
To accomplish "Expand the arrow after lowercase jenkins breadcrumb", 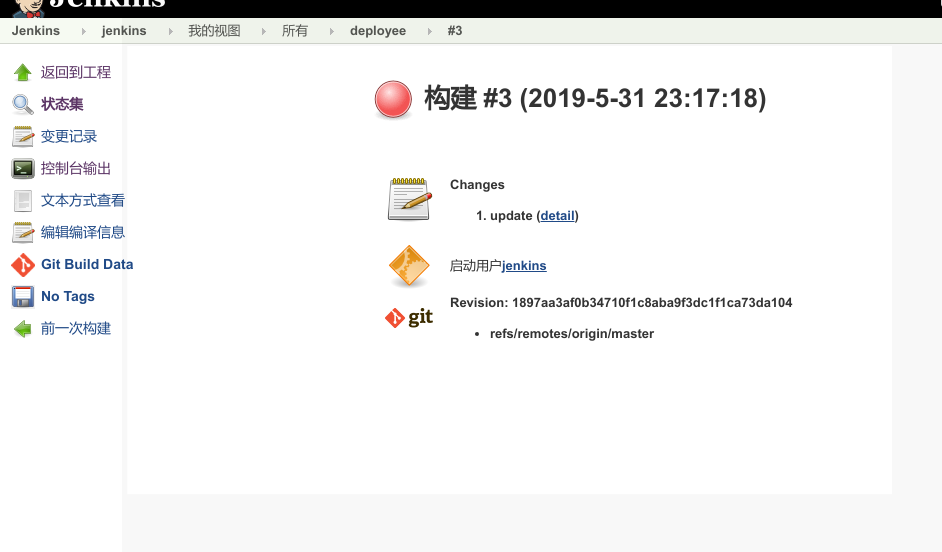I will coord(171,31).
